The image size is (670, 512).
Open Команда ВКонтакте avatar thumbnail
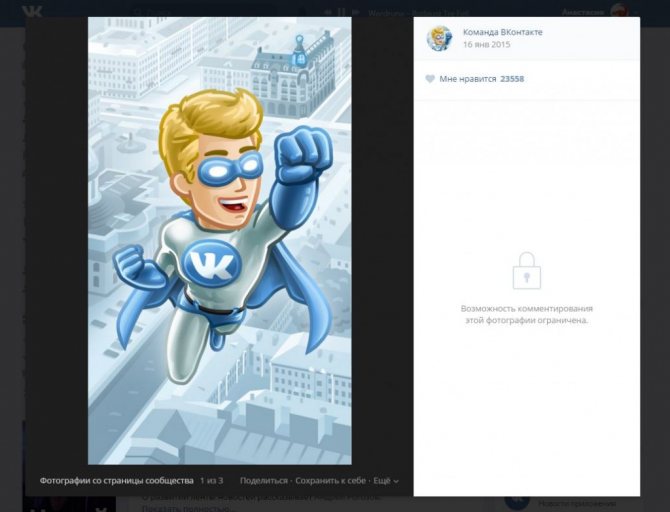(440, 38)
